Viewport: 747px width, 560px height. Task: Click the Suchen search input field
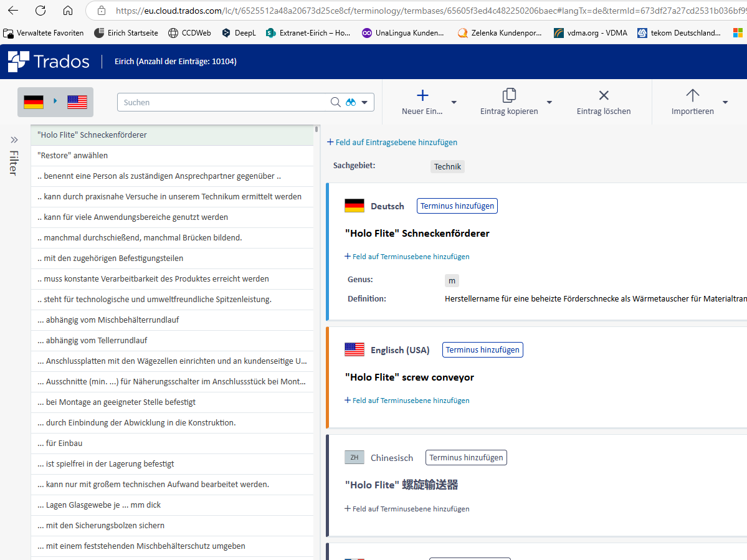click(224, 102)
